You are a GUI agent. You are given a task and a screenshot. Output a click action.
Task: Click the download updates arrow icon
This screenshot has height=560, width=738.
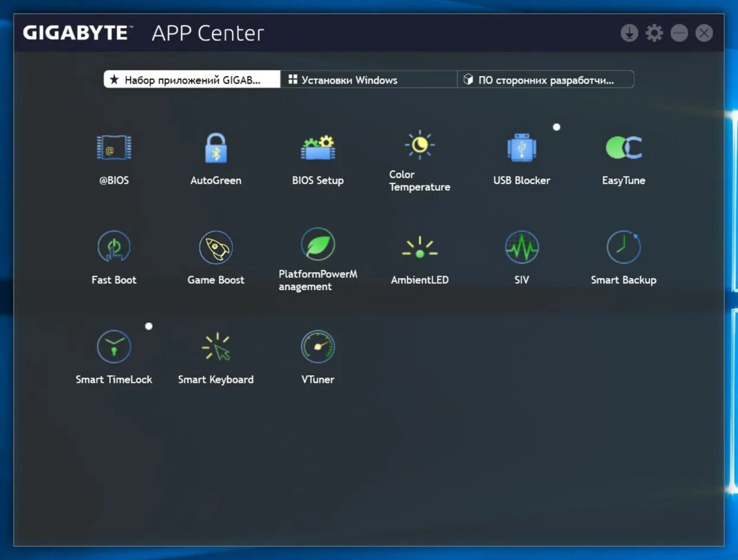coord(629,33)
